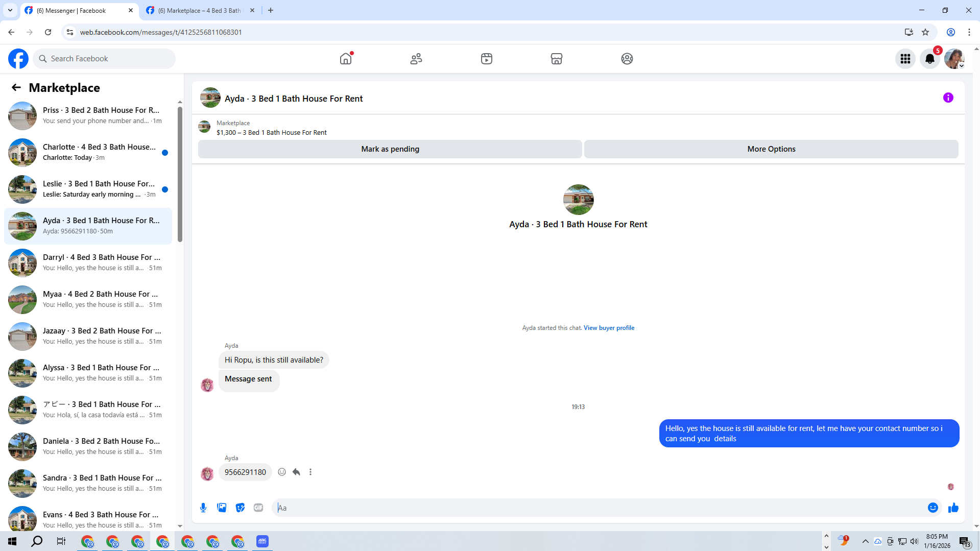
Task: Choose a GIF icon
Action: pos(258,508)
